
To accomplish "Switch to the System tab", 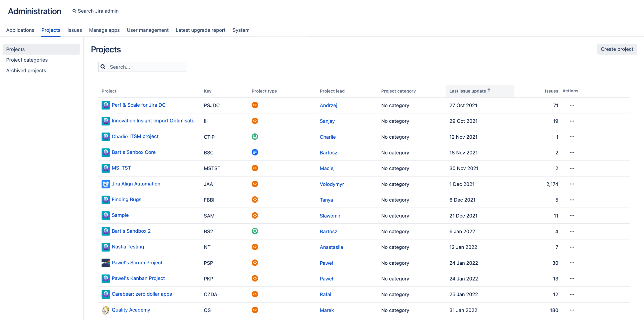I will (x=241, y=30).
